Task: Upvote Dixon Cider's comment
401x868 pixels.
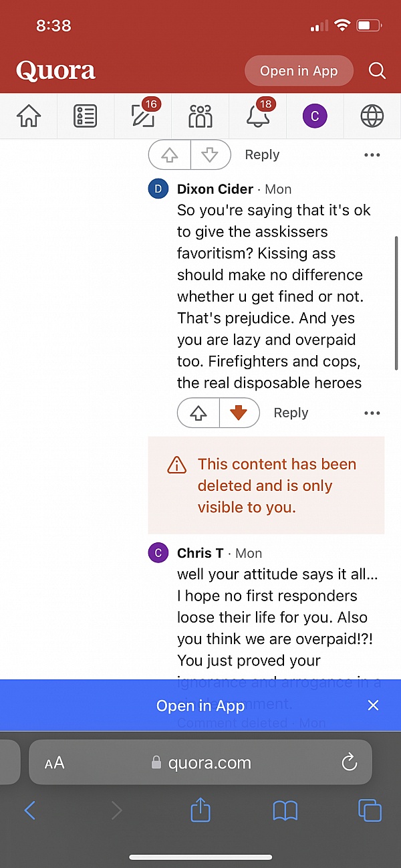Action: pyautogui.click(x=198, y=413)
